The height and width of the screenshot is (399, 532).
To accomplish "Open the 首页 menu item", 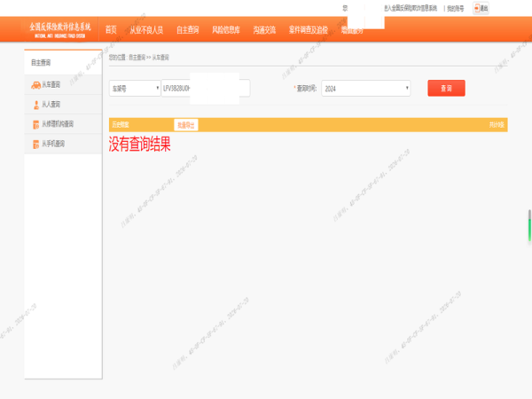I will 111,30.
